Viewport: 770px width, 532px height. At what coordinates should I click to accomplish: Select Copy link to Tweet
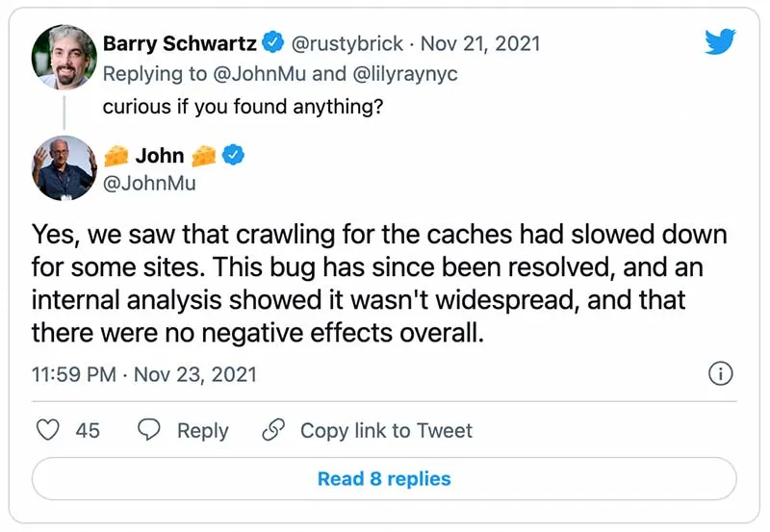[x=386, y=430]
